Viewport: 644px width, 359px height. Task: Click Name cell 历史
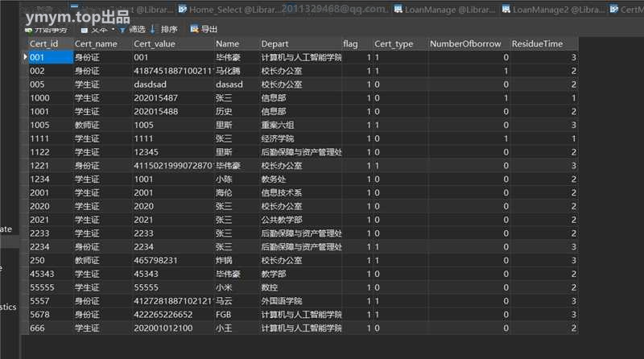pyautogui.click(x=237, y=111)
